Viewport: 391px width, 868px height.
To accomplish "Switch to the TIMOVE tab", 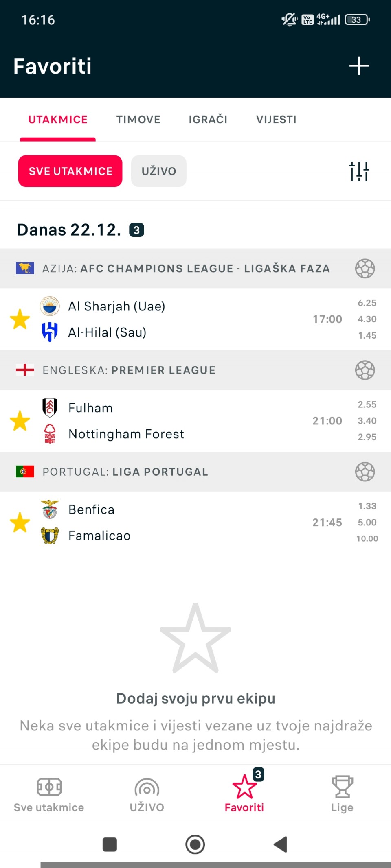I will point(138,120).
